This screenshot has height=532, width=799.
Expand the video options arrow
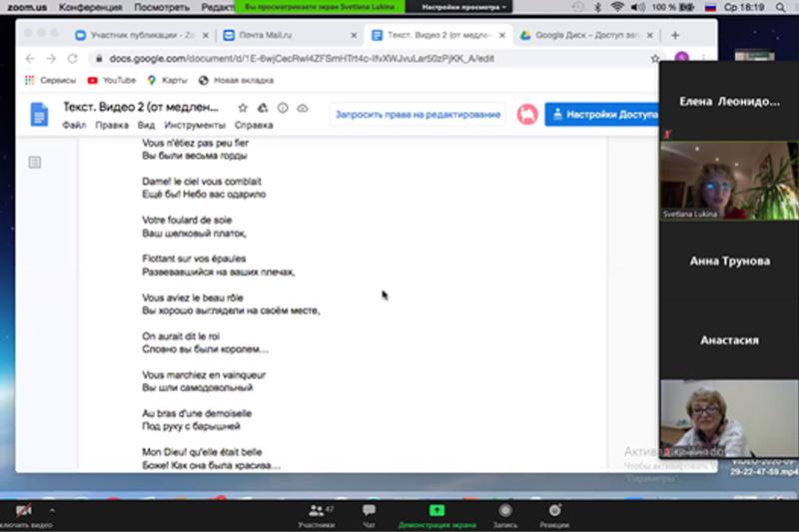point(51,509)
